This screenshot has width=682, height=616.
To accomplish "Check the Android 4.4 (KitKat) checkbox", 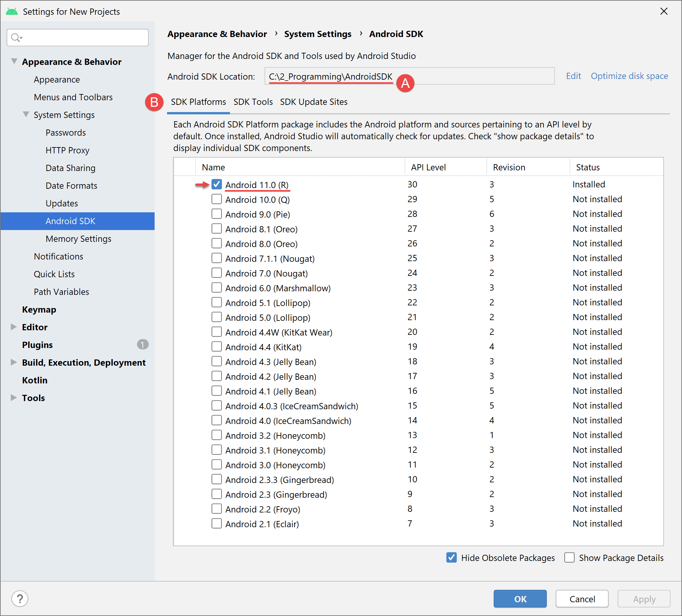I will pyautogui.click(x=217, y=347).
